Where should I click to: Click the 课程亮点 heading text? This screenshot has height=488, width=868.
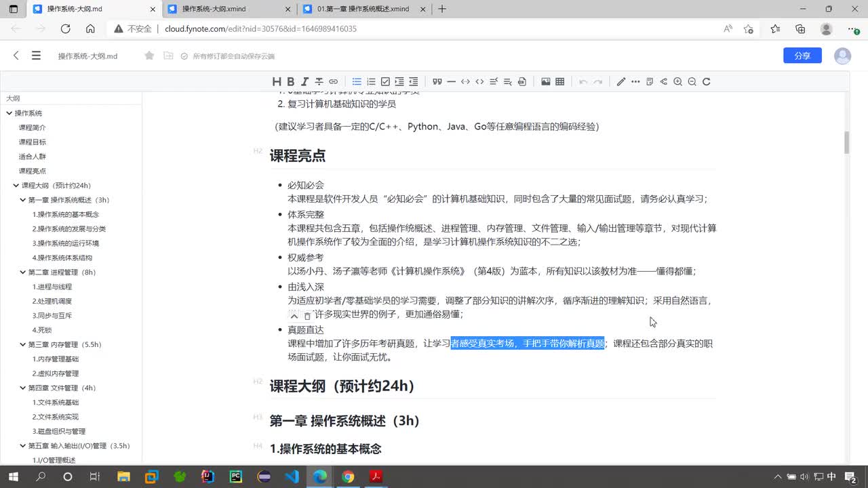pyautogui.click(x=298, y=155)
